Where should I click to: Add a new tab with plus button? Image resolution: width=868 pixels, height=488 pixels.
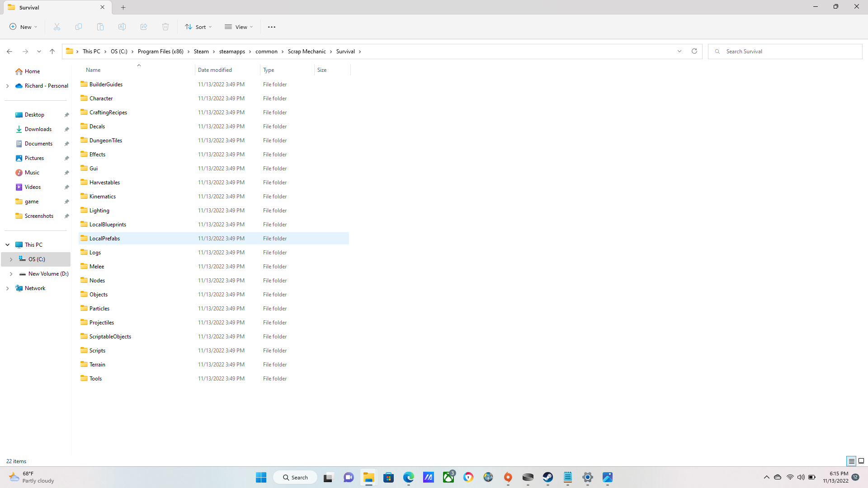click(x=123, y=7)
